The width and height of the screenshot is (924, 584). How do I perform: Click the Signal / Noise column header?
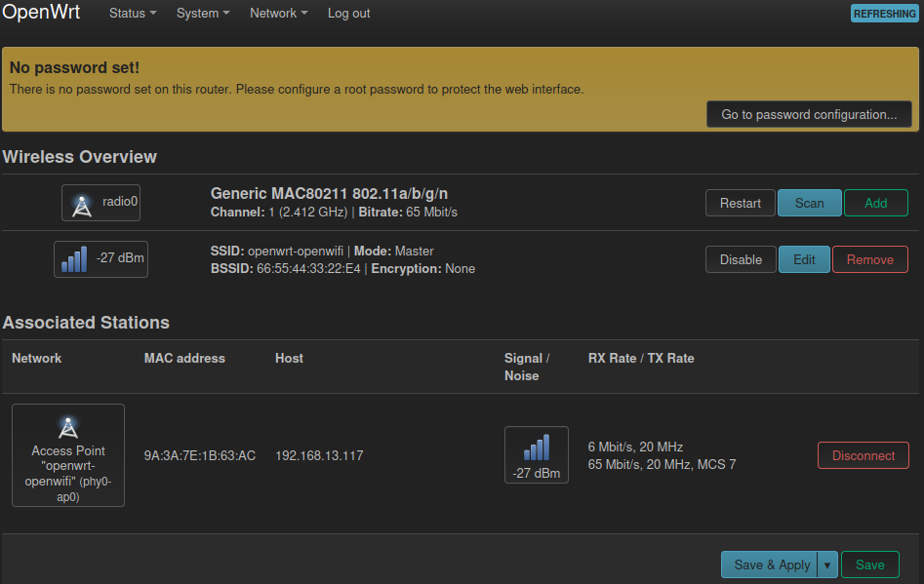527,367
